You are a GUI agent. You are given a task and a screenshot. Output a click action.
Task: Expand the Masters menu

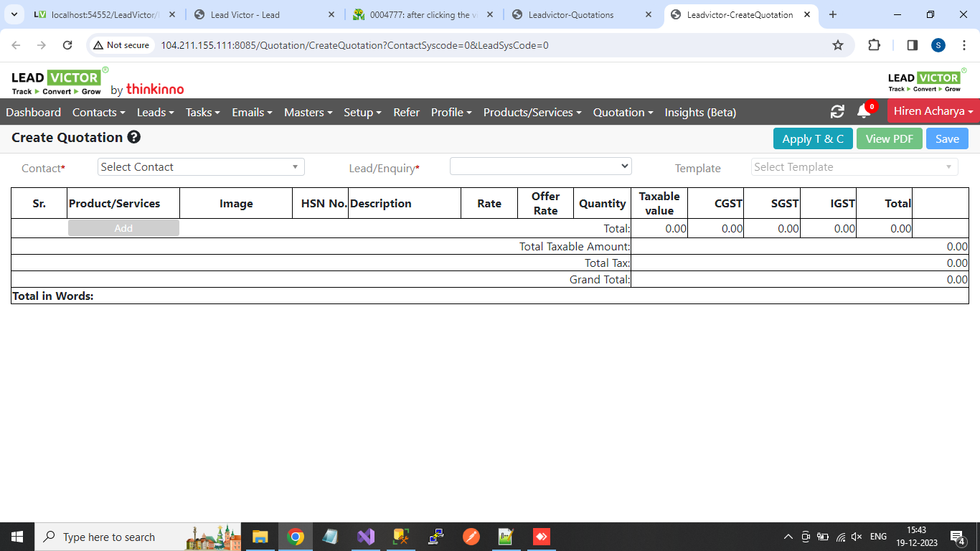[308, 112]
